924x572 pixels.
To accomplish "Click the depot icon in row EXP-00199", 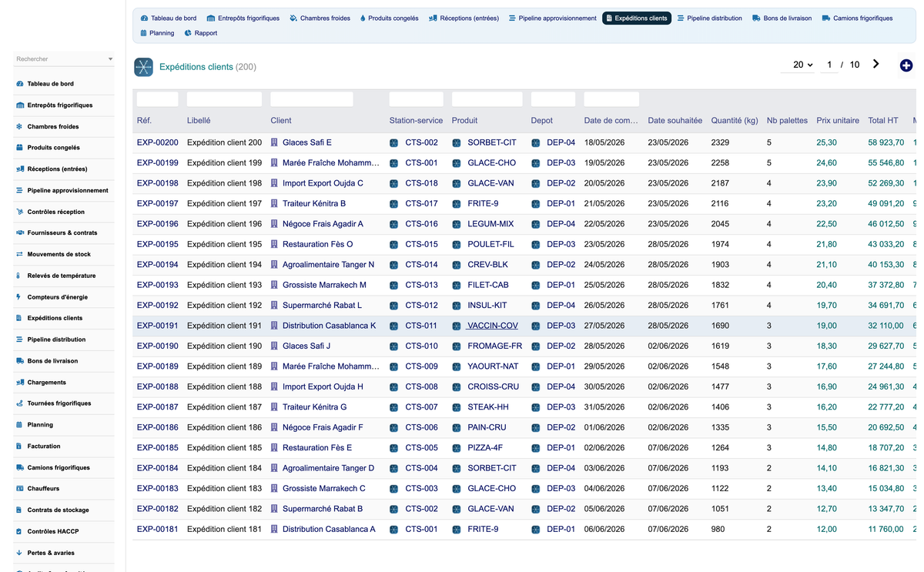I will pyautogui.click(x=536, y=163).
